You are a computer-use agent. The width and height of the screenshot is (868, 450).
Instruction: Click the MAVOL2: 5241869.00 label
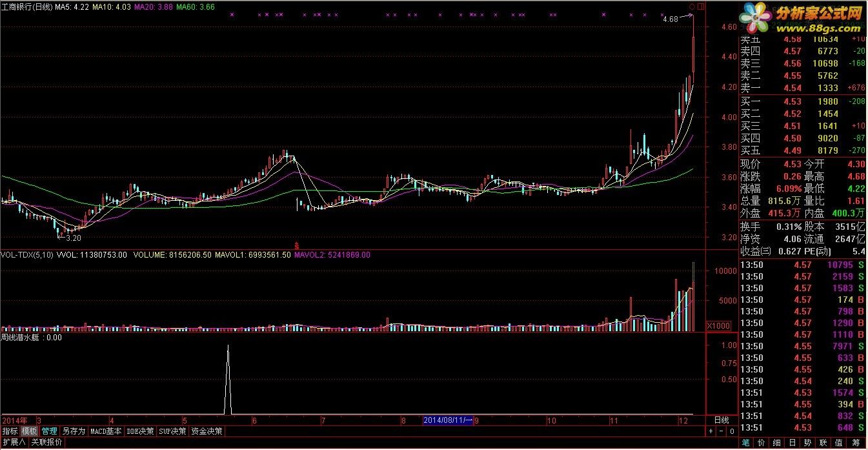tap(332, 255)
